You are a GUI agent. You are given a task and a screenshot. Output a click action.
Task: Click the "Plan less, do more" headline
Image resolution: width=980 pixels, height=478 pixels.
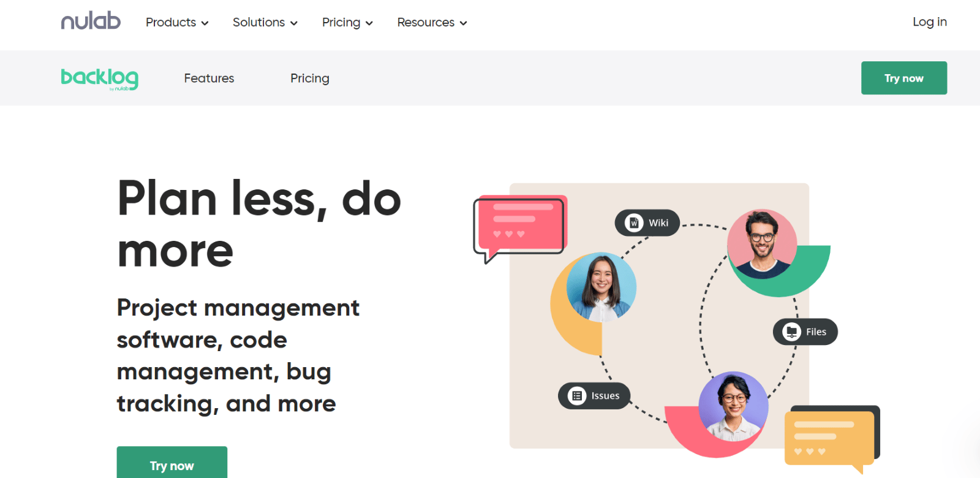click(x=259, y=224)
